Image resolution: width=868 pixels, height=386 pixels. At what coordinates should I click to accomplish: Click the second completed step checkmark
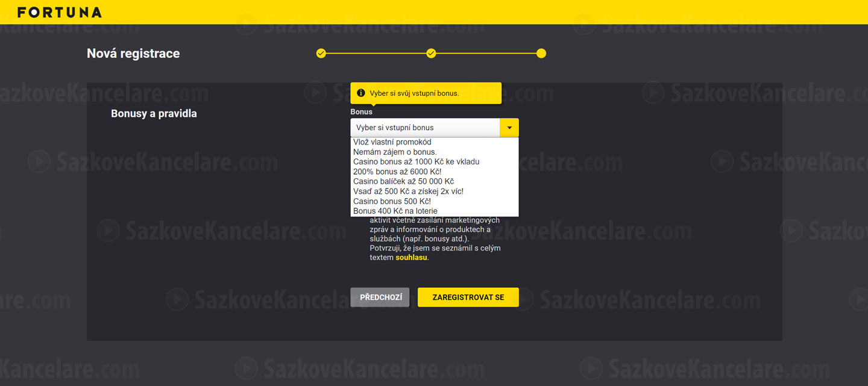click(x=431, y=54)
